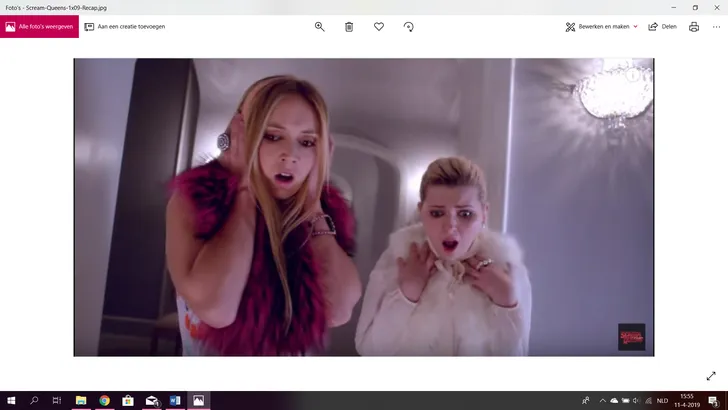This screenshot has height=410, width=728.
Task: Open the People icon in system tray
Action: coord(586,400)
